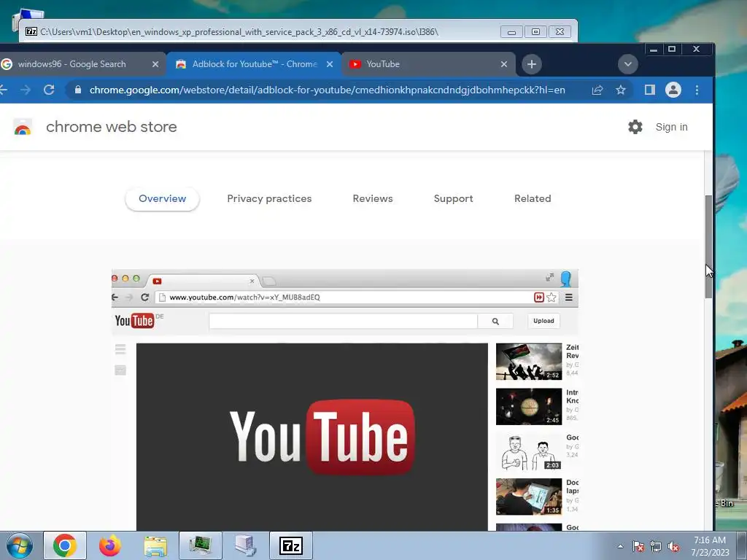Open the Related section
This screenshot has height=560, width=747.
click(533, 198)
